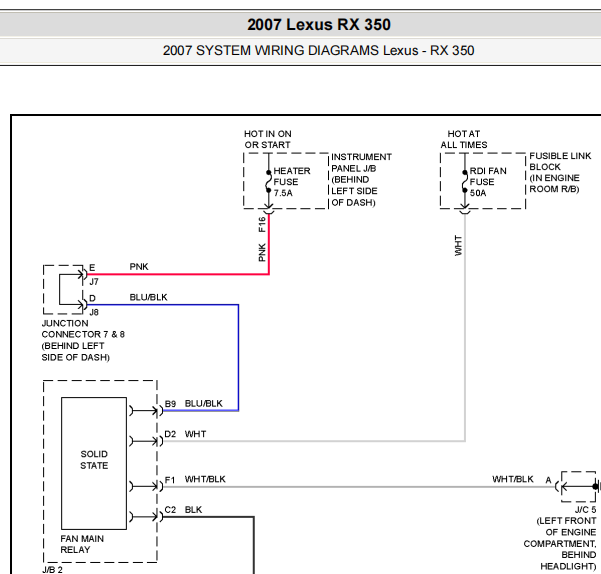
Task: Select the "FUSIBLE LINK BLOCK" description
Action: 560,172
